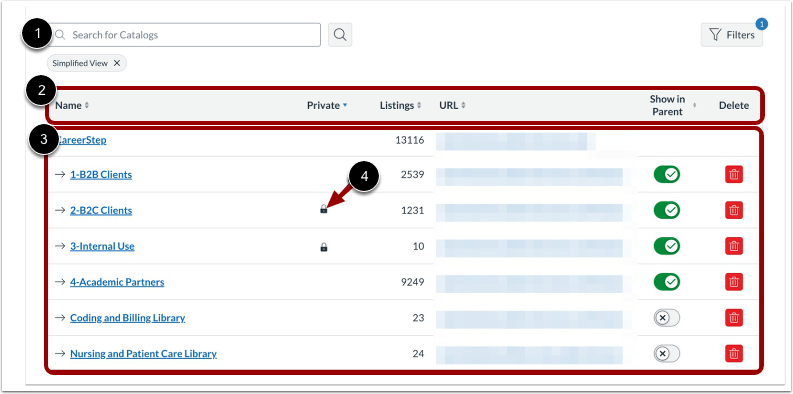The height and width of the screenshot is (394, 793).
Task: Open the CareerStep catalog link
Action: 81,140
